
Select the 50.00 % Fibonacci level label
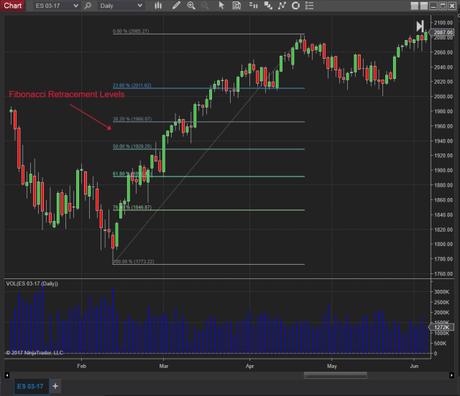coord(132,146)
